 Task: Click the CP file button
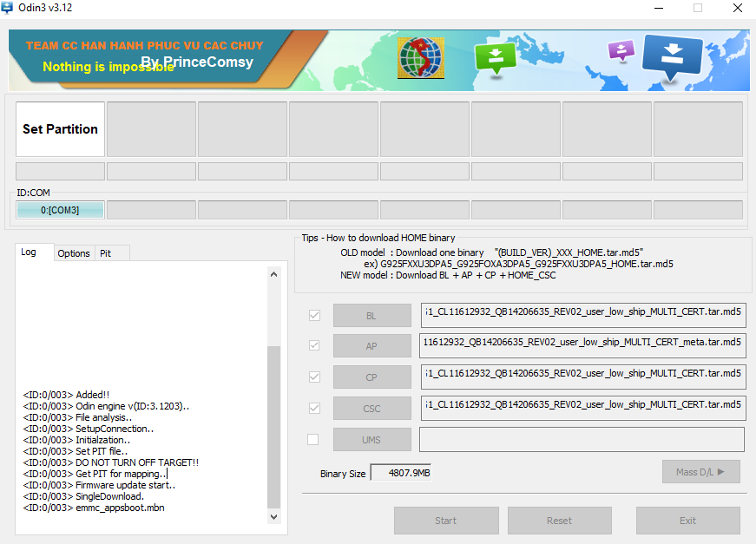tap(371, 377)
